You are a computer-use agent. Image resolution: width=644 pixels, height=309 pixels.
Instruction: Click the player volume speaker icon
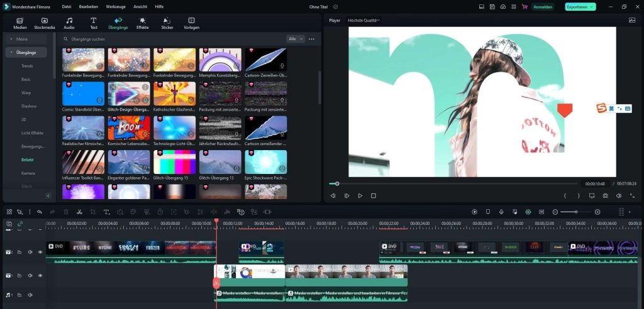(619, 196)
